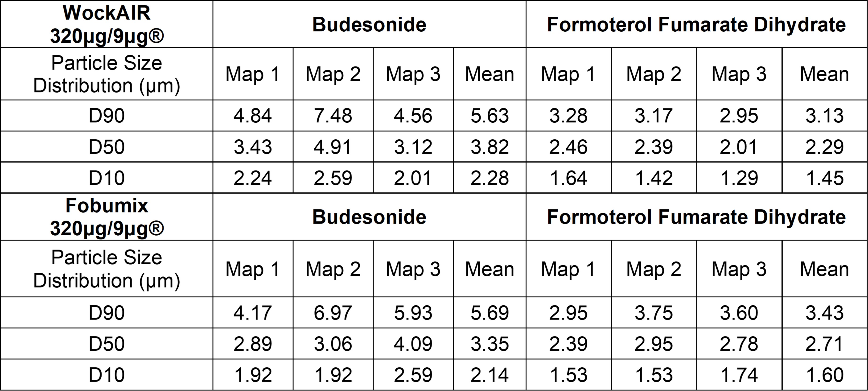
Task: Click the WockAIR 320µg/9µg header cell
Action: (107, 24)
